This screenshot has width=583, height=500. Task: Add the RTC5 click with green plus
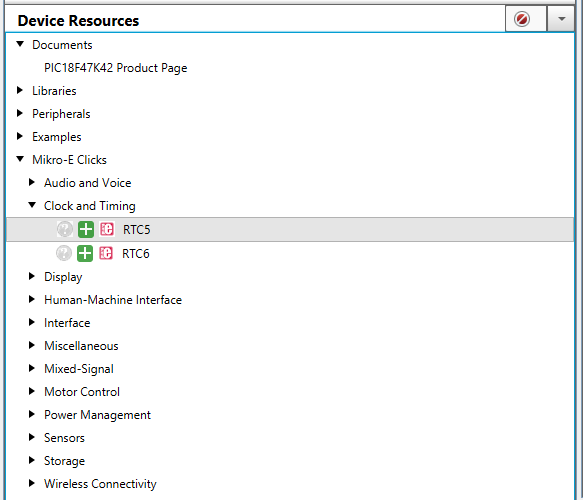pyautogui.click(x=86, y=229)
